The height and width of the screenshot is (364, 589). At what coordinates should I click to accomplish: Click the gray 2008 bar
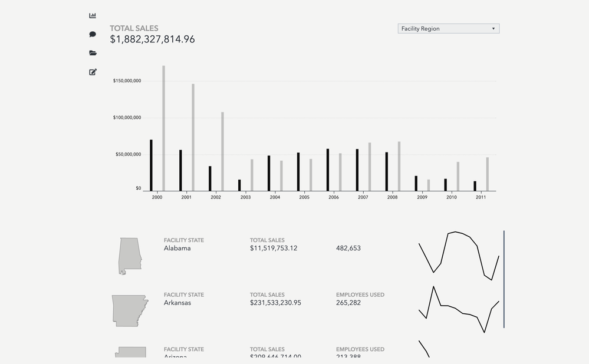coord(399,166)
